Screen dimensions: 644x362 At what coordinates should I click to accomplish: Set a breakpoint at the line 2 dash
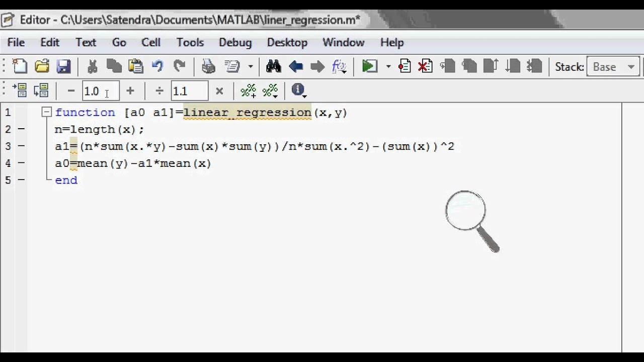click(x=21, y=129)
